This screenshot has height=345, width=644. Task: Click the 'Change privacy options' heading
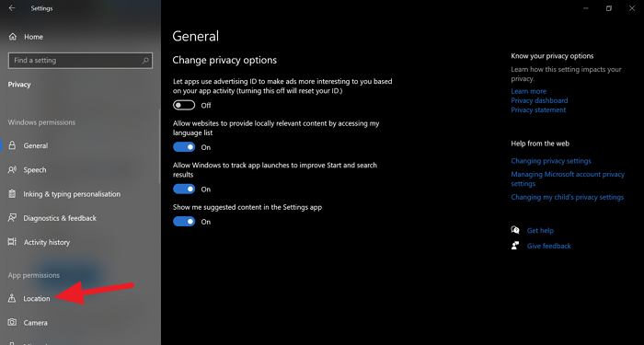pyautogui.click(x=224, y=61)
